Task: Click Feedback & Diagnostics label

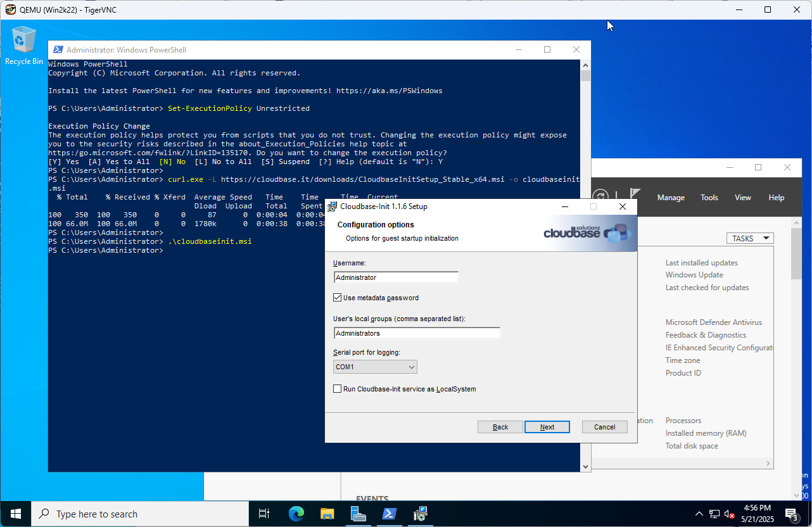Action: point(706,335)
